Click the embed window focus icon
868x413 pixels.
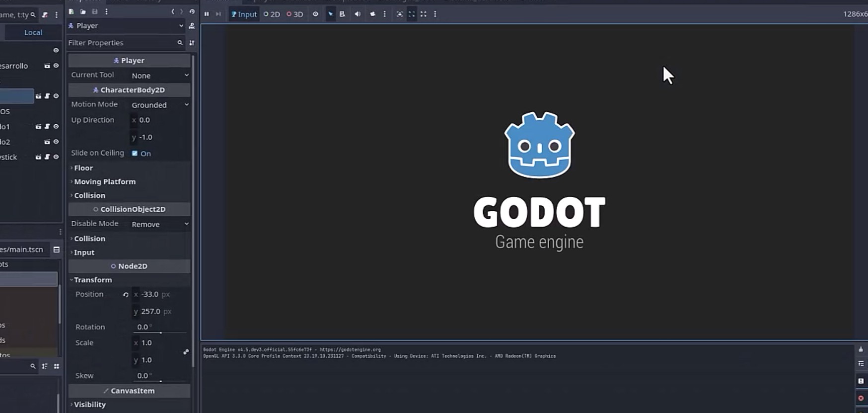pyautogui.click(x=400, y=14)
